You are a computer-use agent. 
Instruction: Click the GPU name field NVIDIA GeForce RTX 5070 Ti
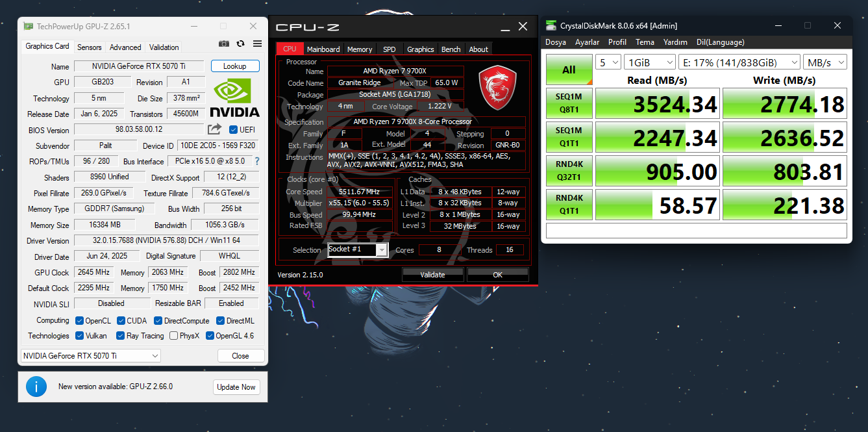(x=139, y=66)
